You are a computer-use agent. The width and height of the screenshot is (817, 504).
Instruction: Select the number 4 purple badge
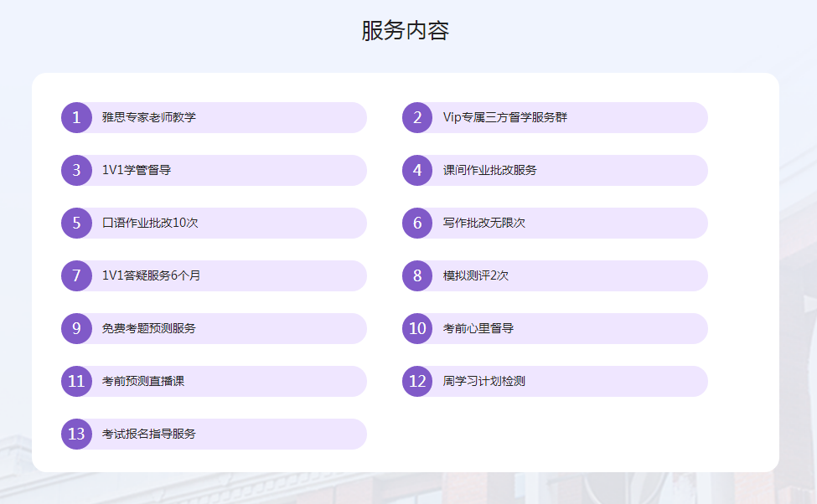[x=417, y=170]
